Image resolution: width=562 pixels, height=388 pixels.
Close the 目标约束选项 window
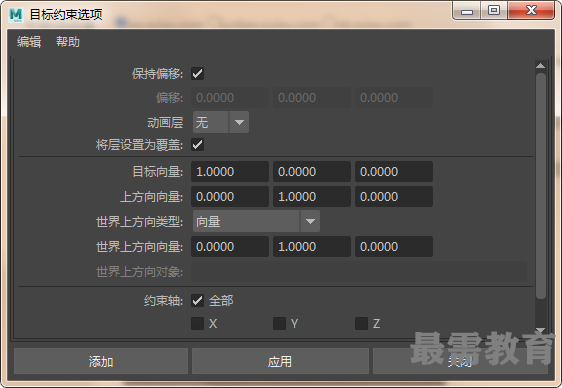click(x=531, y=11)
